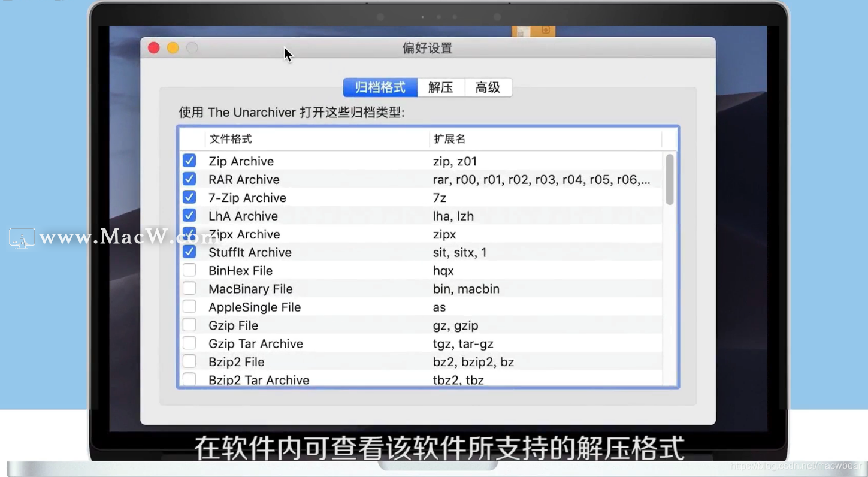Check the Bzip2 Tar Archive checkbox
Image resolution: width=868 pixels, height=477 pixels.
tap(189, 379)
